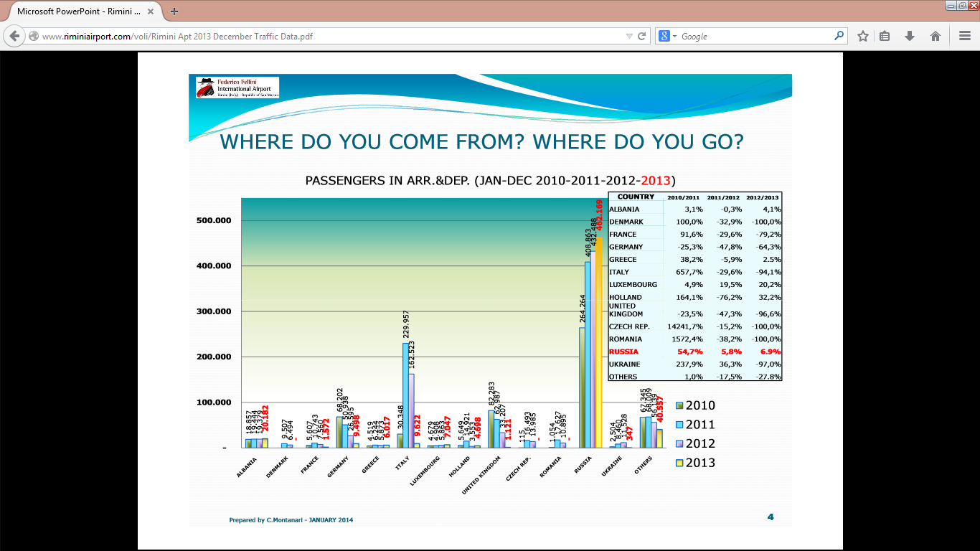
Task: Focus the Google search box
Action: click(x=753, y=36)
